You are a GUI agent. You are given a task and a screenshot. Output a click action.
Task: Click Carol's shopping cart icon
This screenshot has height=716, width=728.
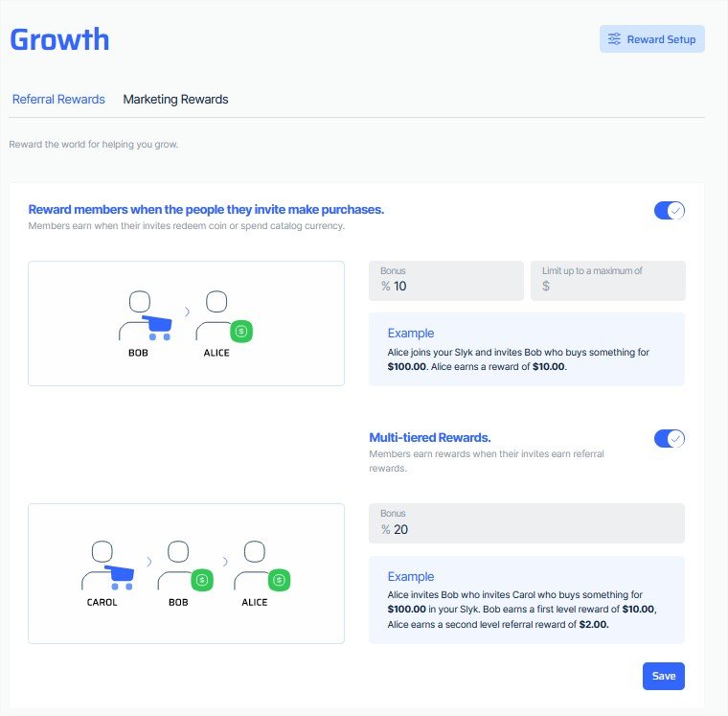click(x=120, y=578)
